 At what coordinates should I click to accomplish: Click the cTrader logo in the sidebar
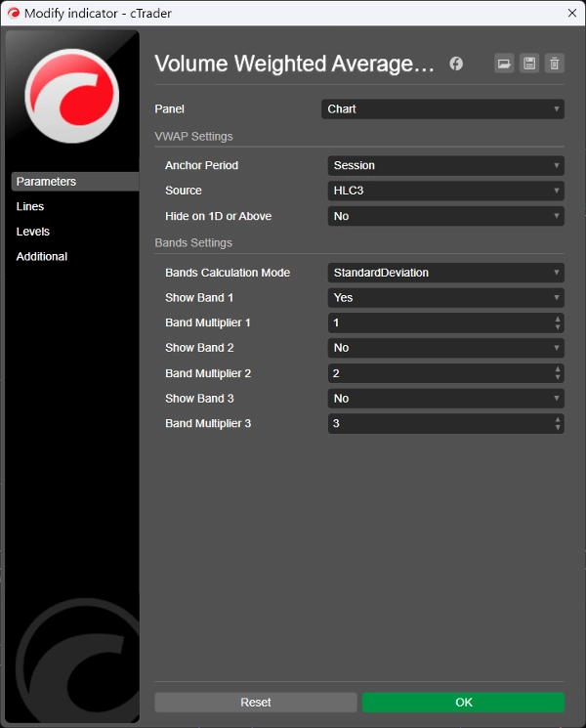point(71,95)
